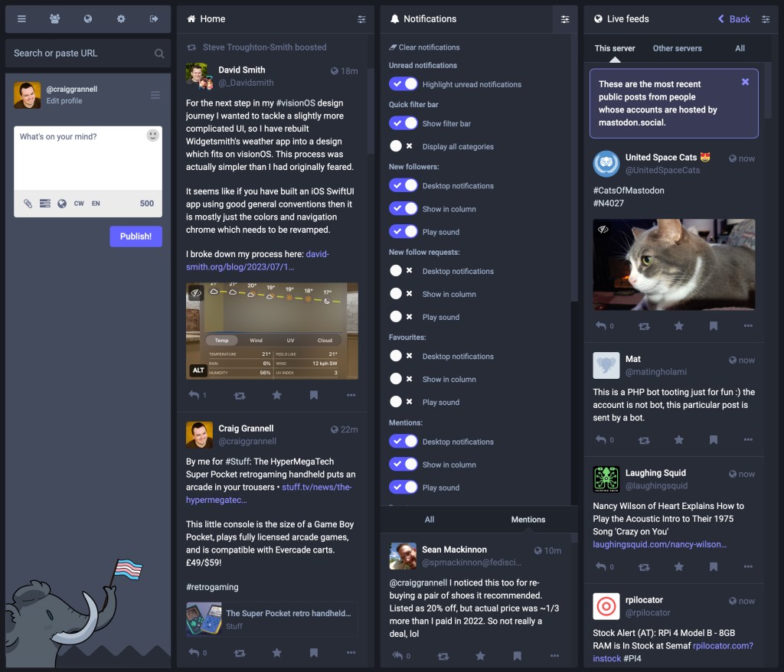Boost David Smith's visionOS post
This screenshot has height=672, width=784.
240,396
